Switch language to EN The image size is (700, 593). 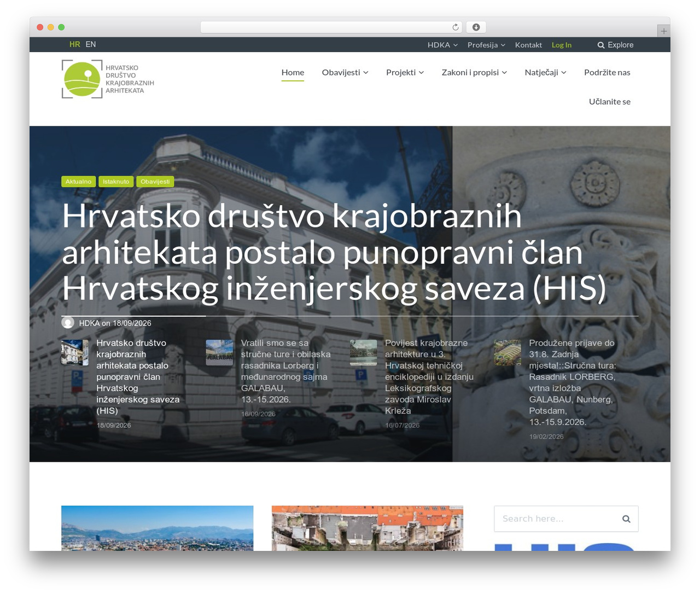[91, 44]
